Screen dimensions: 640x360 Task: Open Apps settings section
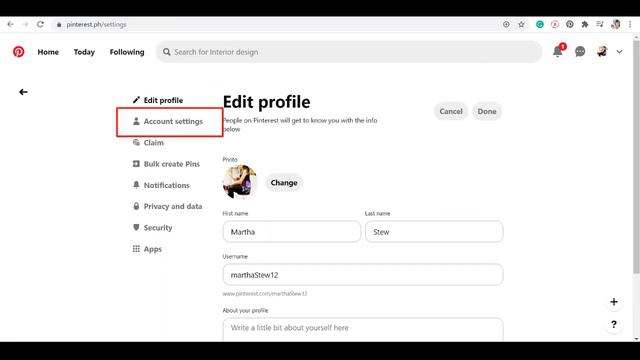(147, 249)
